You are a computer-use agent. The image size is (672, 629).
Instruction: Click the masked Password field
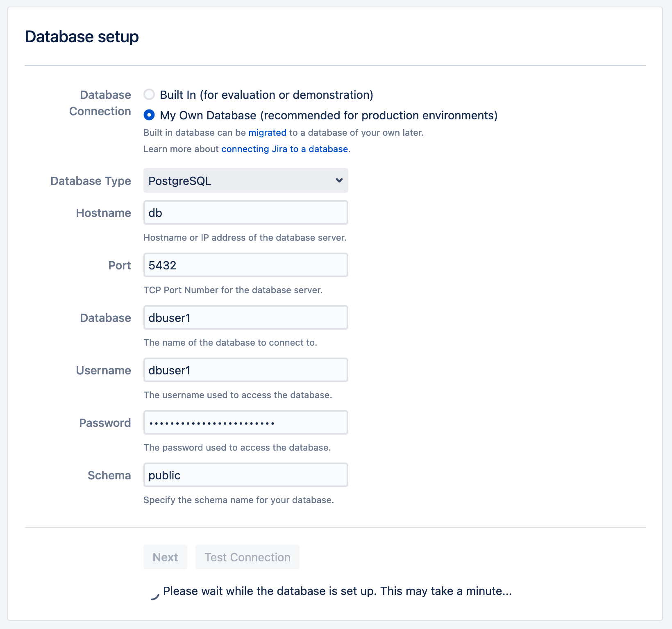coord(245,423)
